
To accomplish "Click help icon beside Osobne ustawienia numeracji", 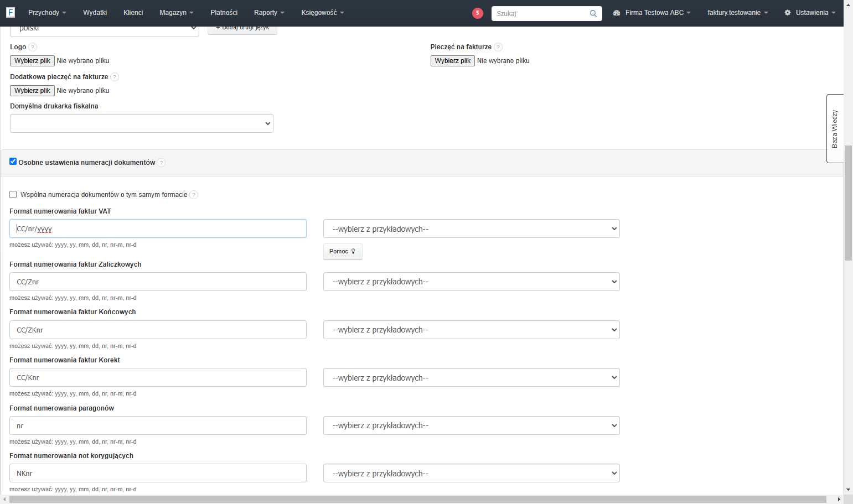I will [161, 163].
